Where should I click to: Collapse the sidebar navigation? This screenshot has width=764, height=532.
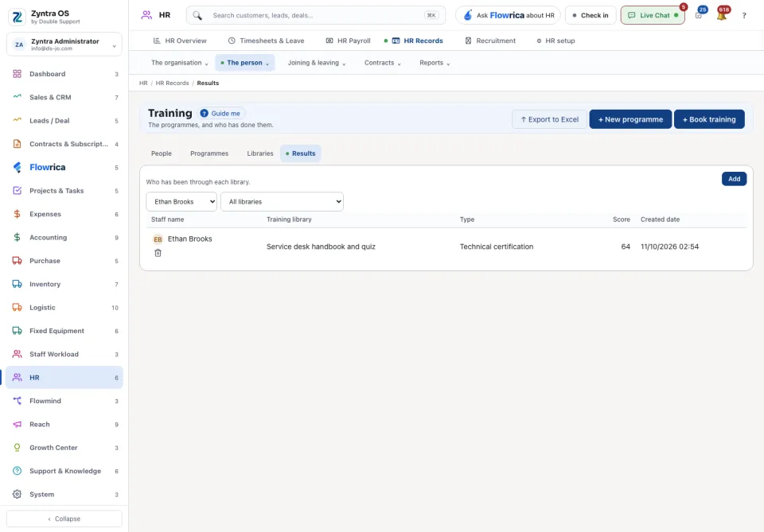64,518
